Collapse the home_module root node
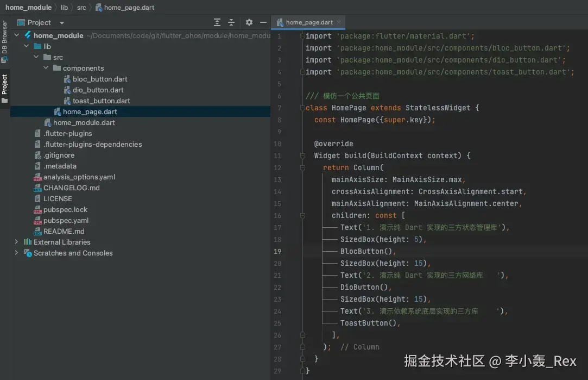 (x=16, y=35)
